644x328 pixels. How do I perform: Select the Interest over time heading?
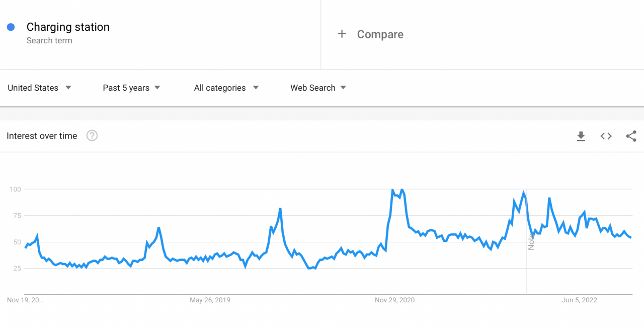42,136
